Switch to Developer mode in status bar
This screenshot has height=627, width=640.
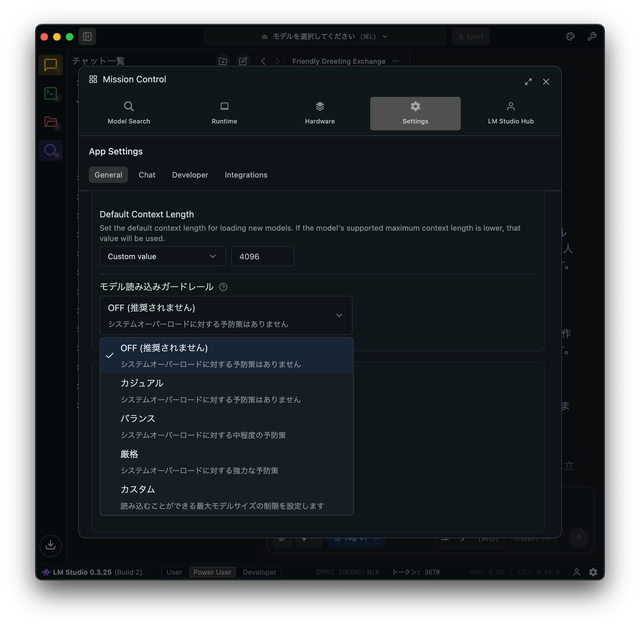(x=260, y=572)
